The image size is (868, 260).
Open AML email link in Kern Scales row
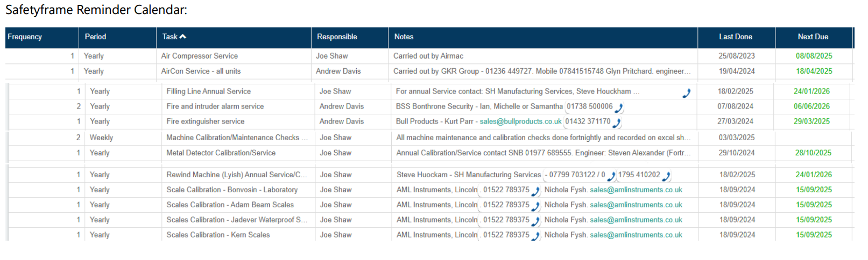pyautogui.click(x=636, y=235)
